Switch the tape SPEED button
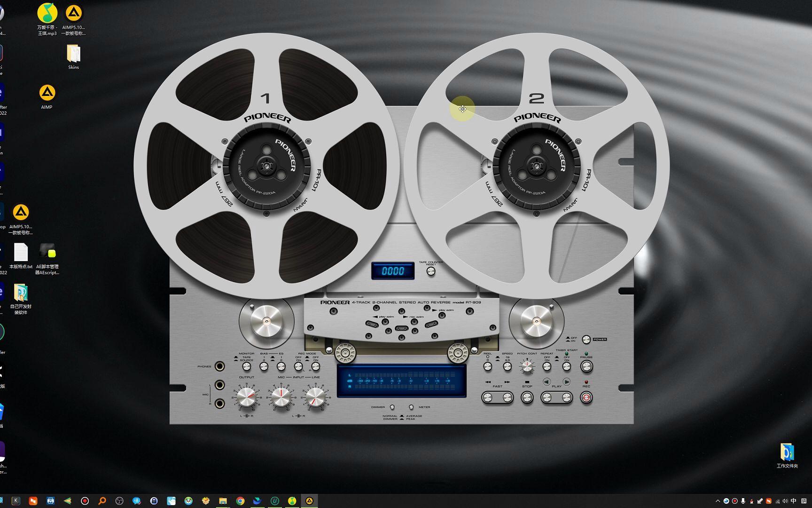The width and height of the screenshot is (812, 508). [507, 366]
